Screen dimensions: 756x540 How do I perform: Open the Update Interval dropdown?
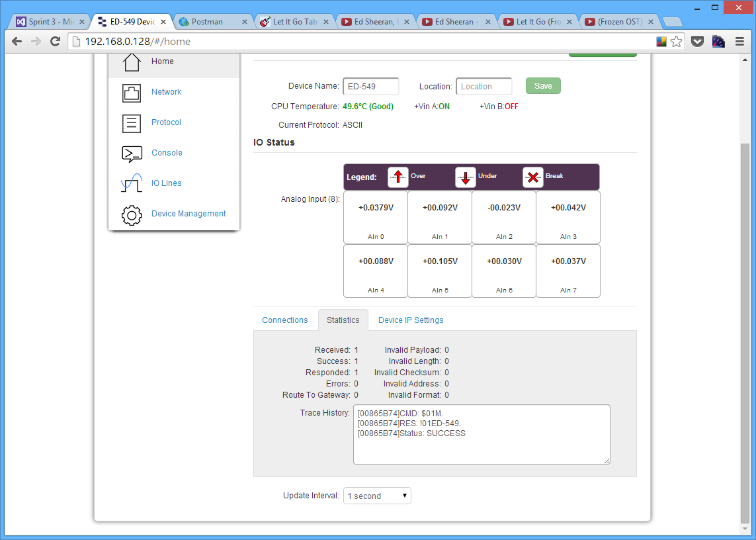coord(376,495)
